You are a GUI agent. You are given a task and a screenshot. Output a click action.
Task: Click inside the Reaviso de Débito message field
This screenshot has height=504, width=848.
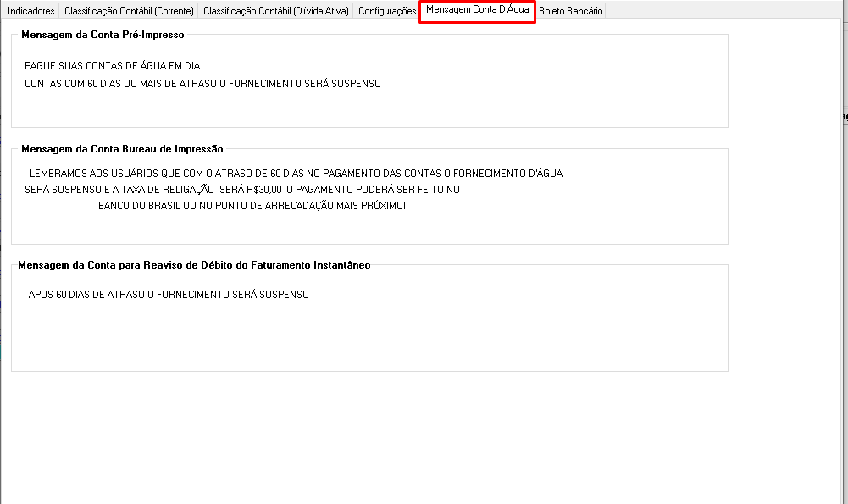pyautogui.click(x=369, y=339)
